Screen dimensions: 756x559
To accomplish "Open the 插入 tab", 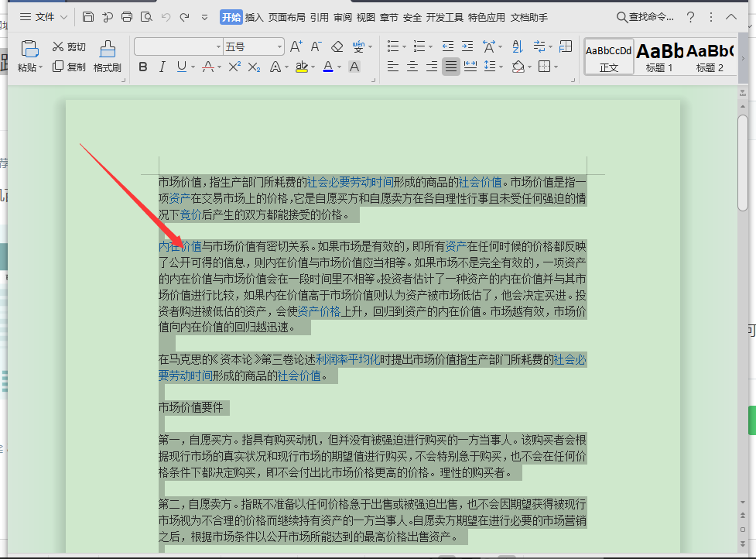I will point(254,17).
